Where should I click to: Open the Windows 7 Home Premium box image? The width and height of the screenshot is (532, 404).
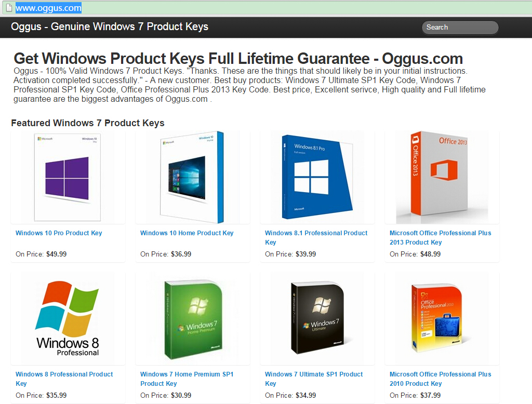point(193,319)
